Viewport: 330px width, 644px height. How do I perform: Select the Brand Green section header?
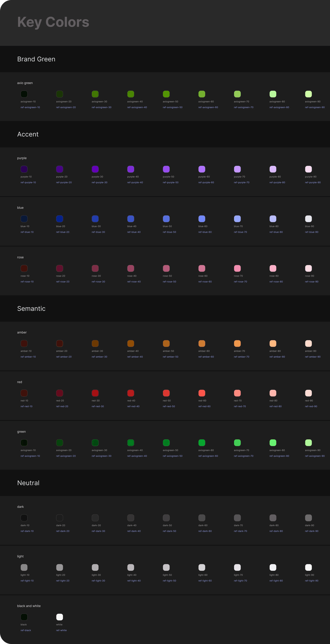[36, 59]
